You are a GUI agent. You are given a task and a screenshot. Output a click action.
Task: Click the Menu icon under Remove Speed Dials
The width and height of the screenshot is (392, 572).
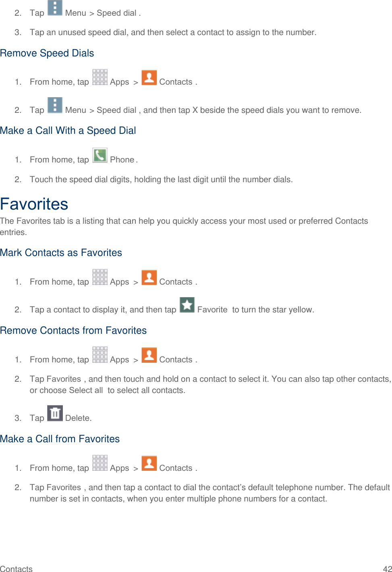(55, 105)
